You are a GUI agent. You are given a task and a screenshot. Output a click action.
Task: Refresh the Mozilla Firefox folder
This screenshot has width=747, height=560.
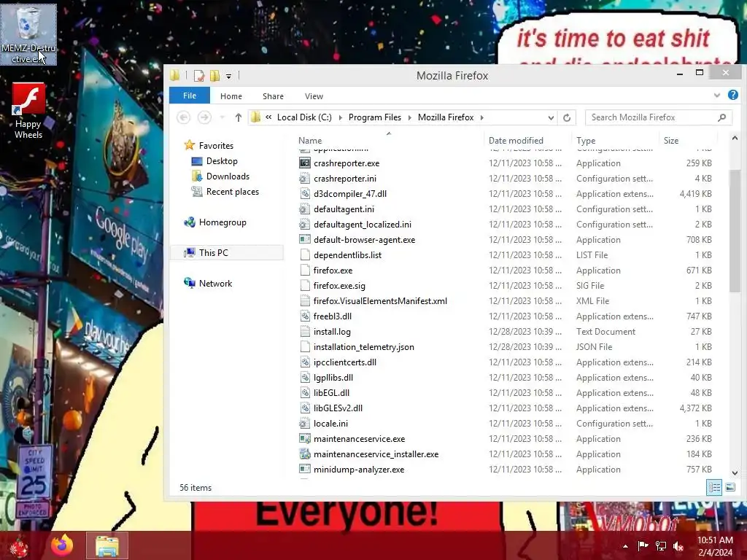[567, 117]
